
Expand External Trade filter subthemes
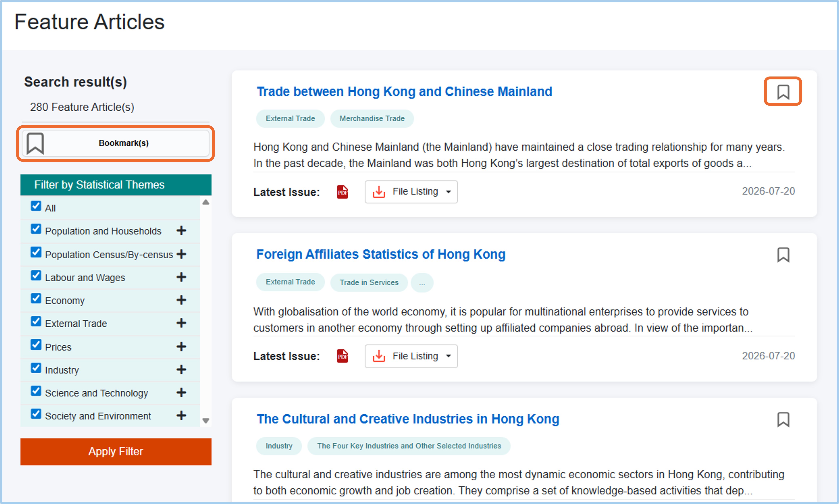[x=181, y=323]
